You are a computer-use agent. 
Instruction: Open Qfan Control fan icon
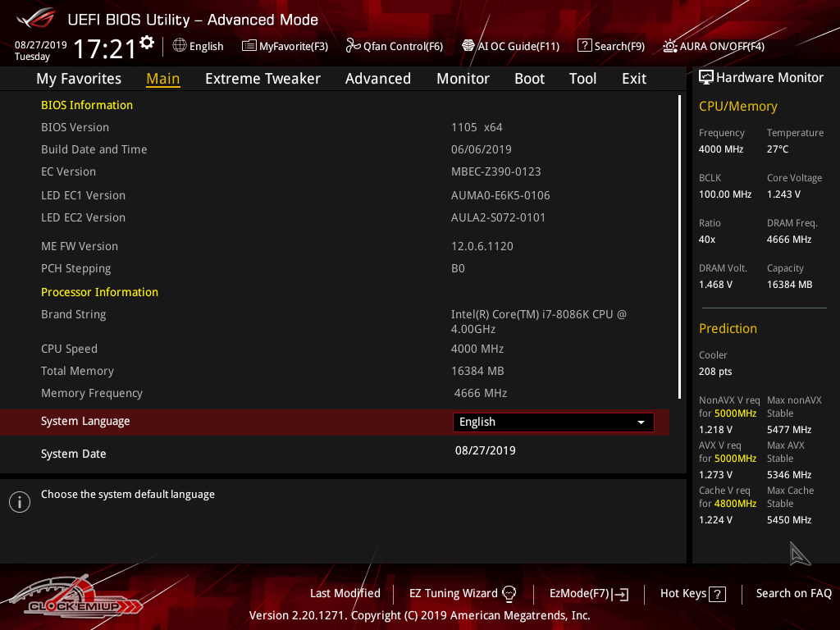point(354,46)
